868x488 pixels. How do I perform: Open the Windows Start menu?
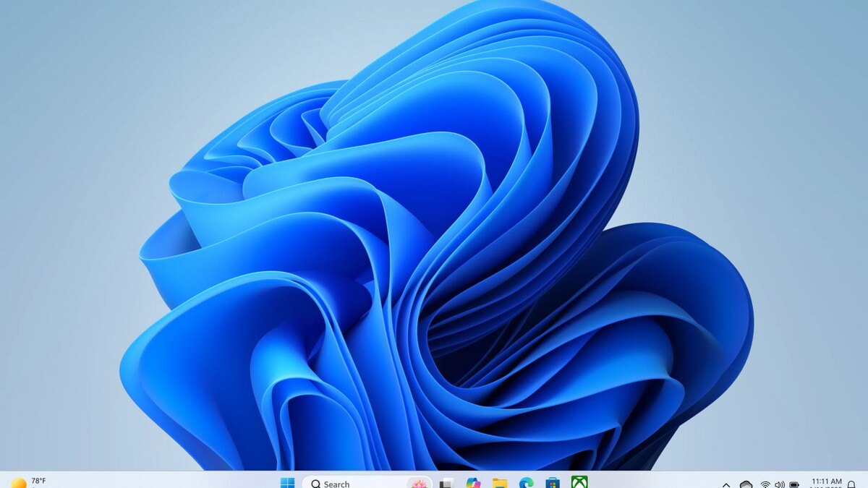pos(287,483)
